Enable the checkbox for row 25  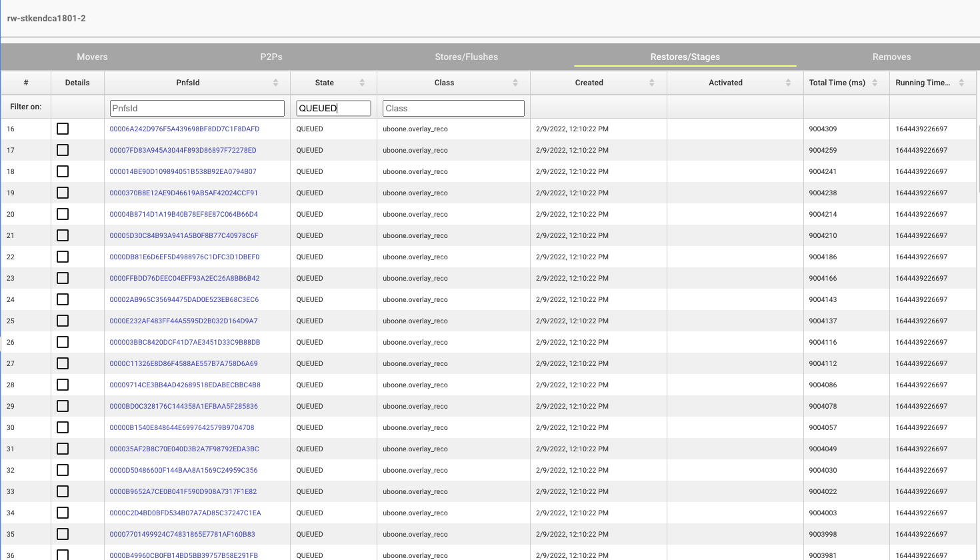click(63, 320)
